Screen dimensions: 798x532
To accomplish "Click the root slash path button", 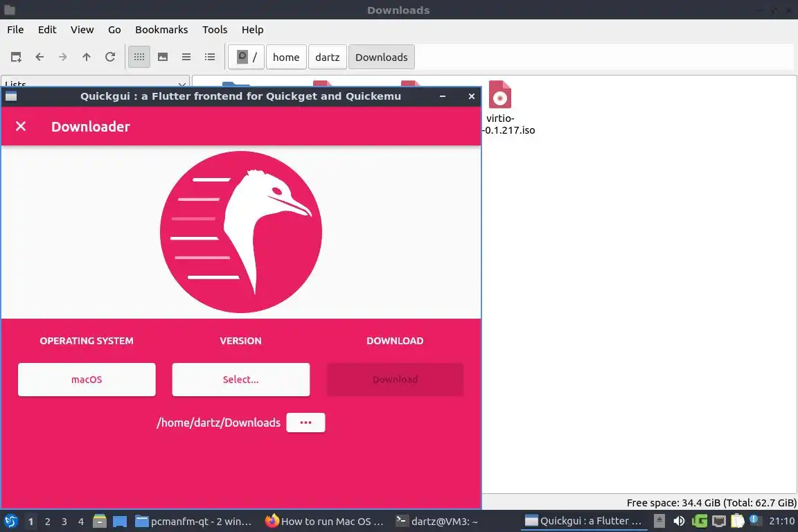I will pos(247,57).
